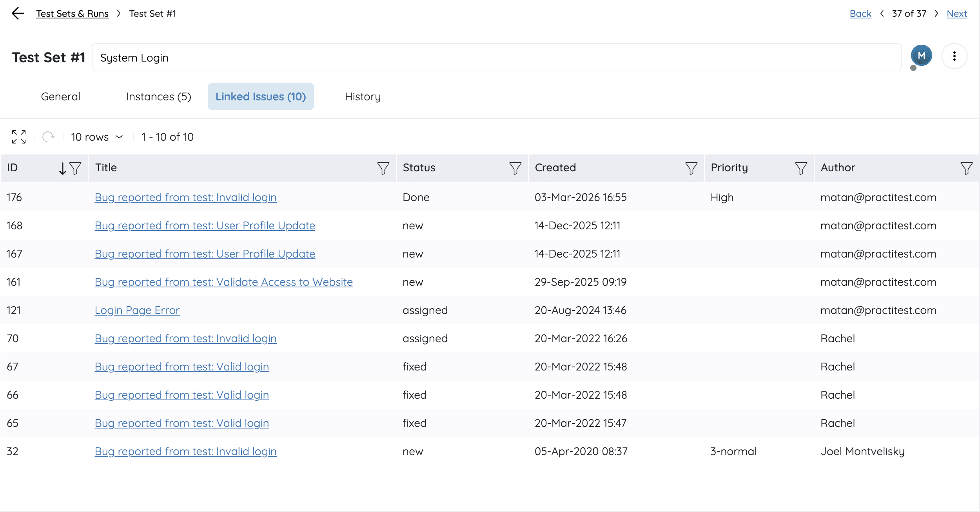980x512 pixels.
Task: Click the '1 - 10 of 10' pagination text
Action: [167, 137]
